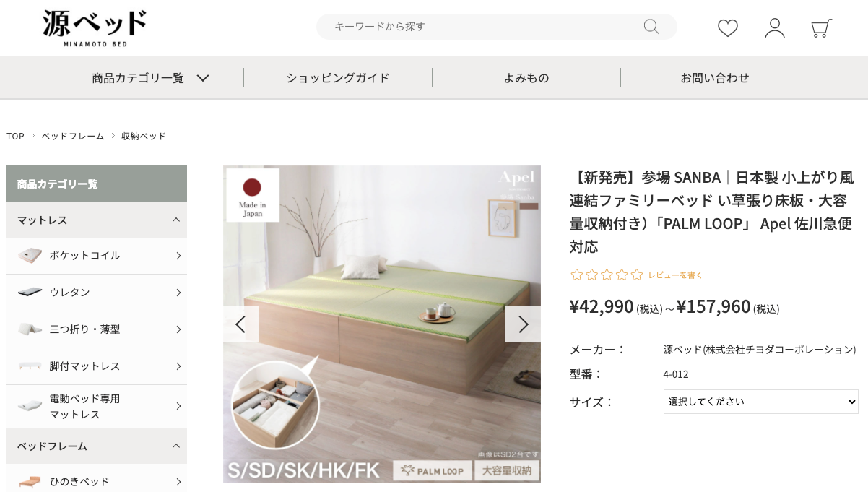Open the account user icon
The width and height of the screenshot is (868, 492).
[775, 28]
